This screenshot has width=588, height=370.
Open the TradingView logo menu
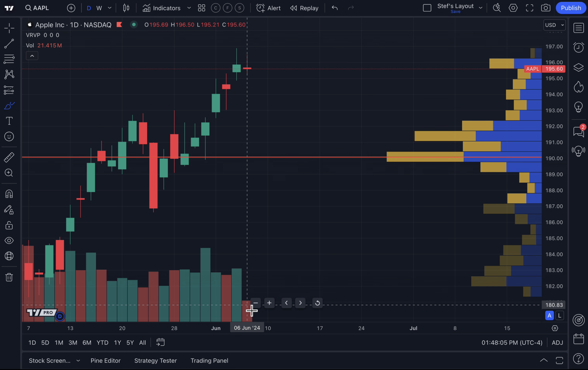[x=9, y=8]
